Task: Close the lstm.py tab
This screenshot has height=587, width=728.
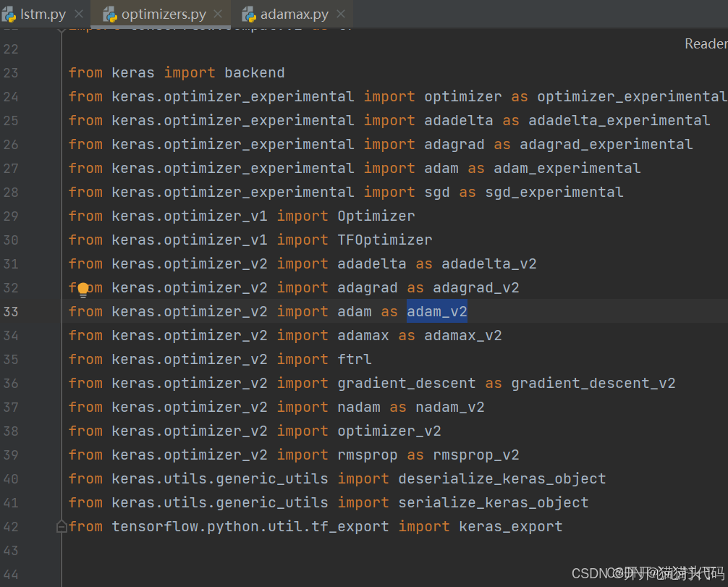Action: pos(79,12)
